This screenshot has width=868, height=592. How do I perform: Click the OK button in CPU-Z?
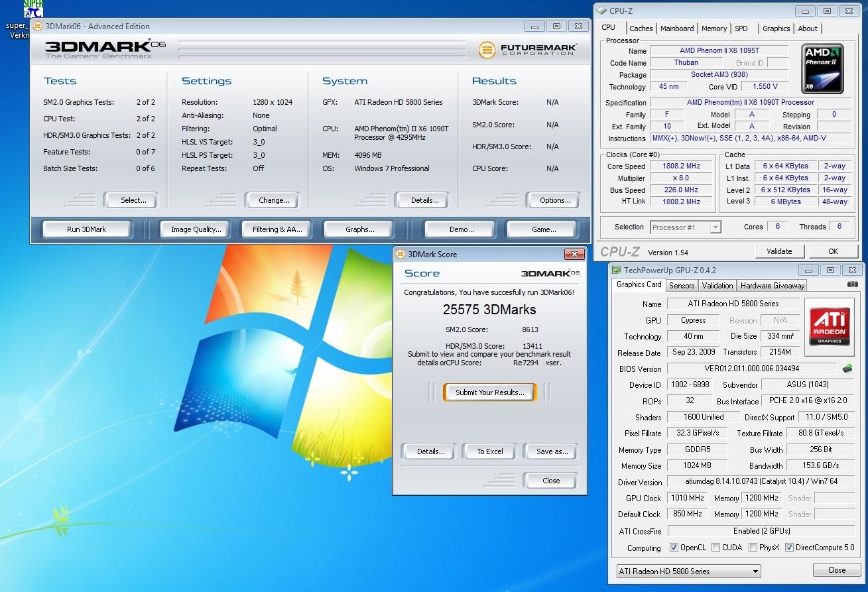(x=833, y=251)
